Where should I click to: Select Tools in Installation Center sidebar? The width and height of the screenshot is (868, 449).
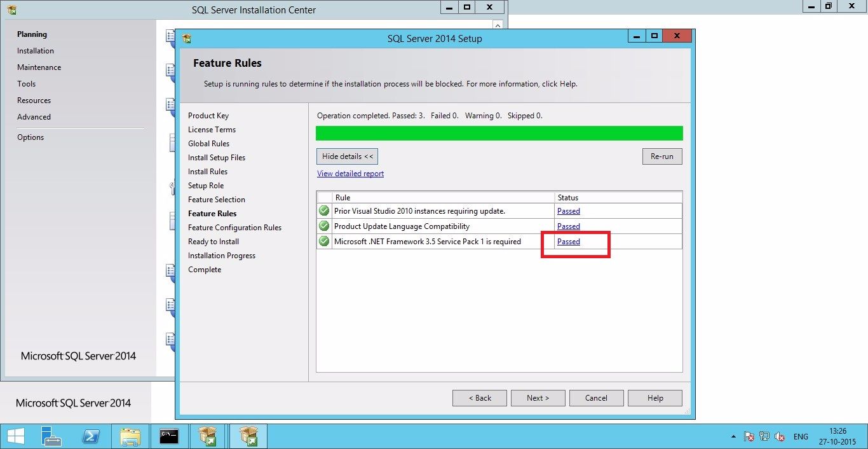coord(27,84)
